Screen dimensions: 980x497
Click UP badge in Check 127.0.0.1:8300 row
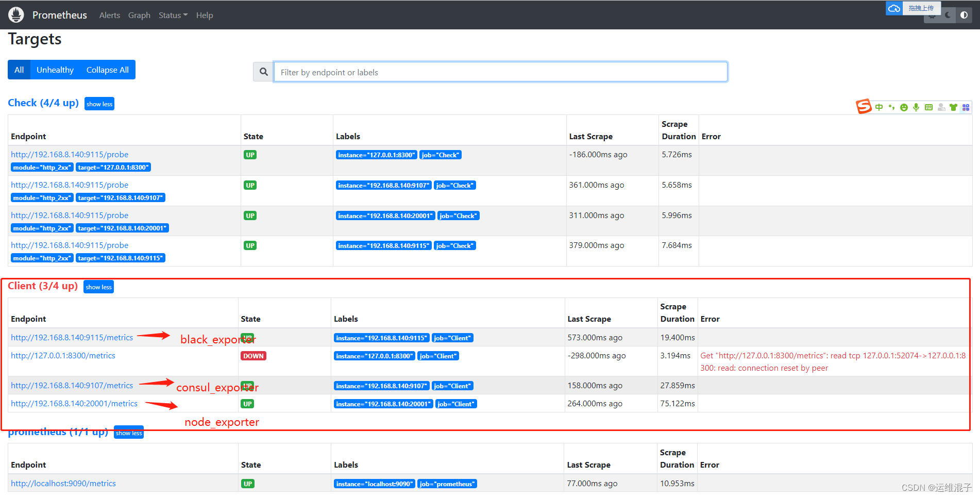click(250, 155)
